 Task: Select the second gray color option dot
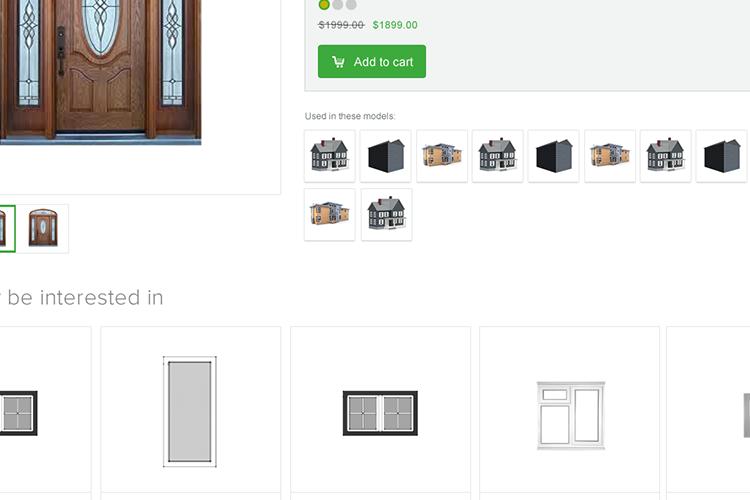tap(338, 4)
